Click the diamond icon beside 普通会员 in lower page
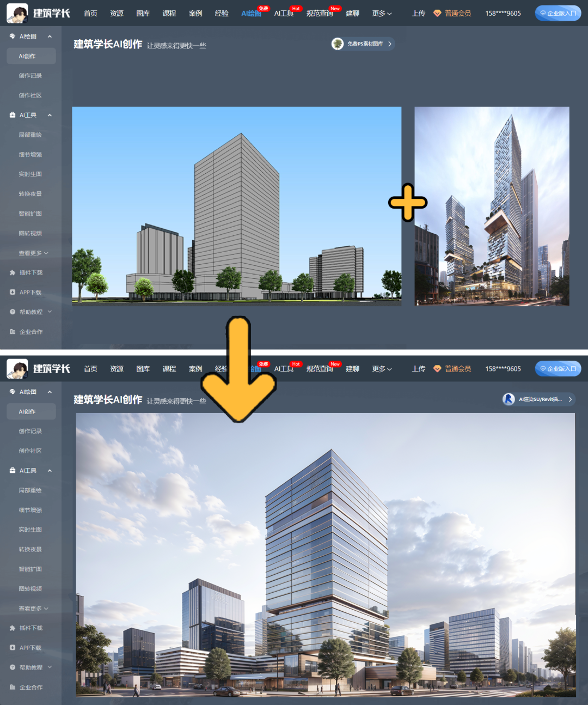 [x=437, y=369]
